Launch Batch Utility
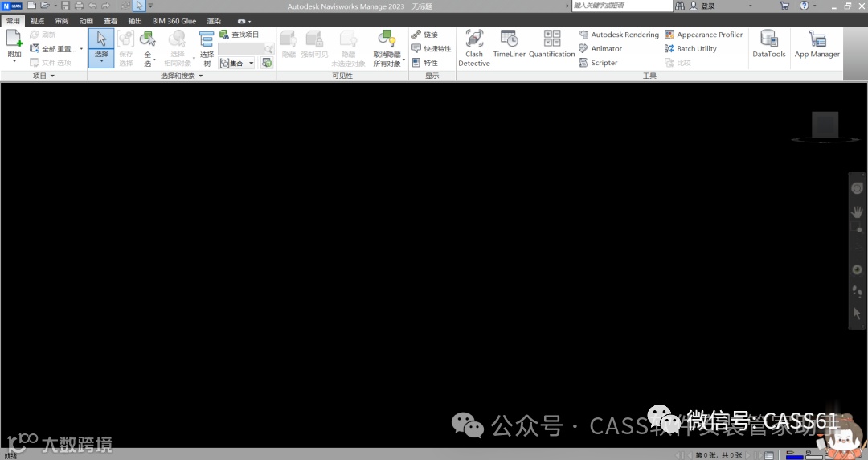This screenshot has height=460, width=868. click(690, 49)
